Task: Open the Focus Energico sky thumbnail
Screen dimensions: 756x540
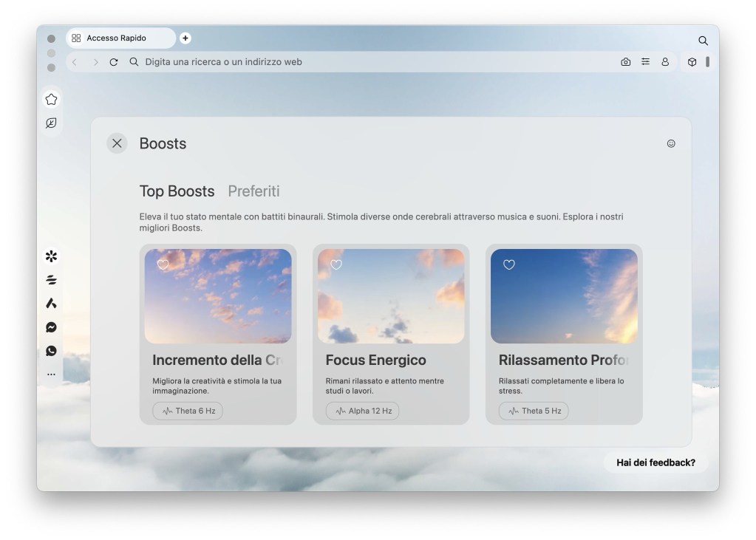Action: [391, 296]
